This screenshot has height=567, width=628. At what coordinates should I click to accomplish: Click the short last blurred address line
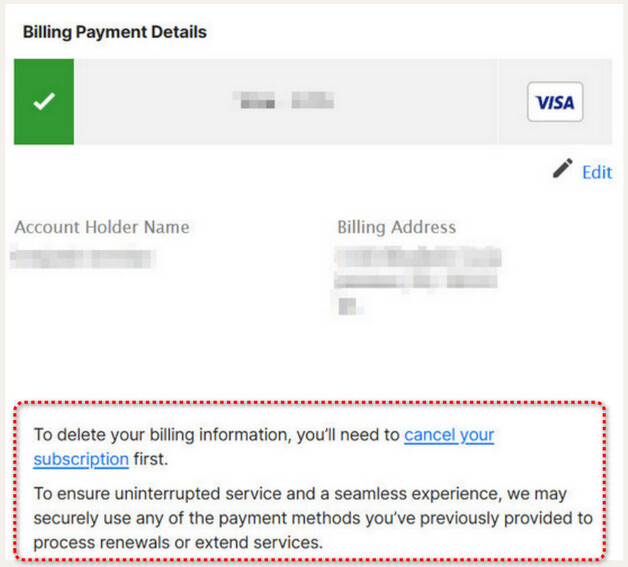tap(349, 305)
